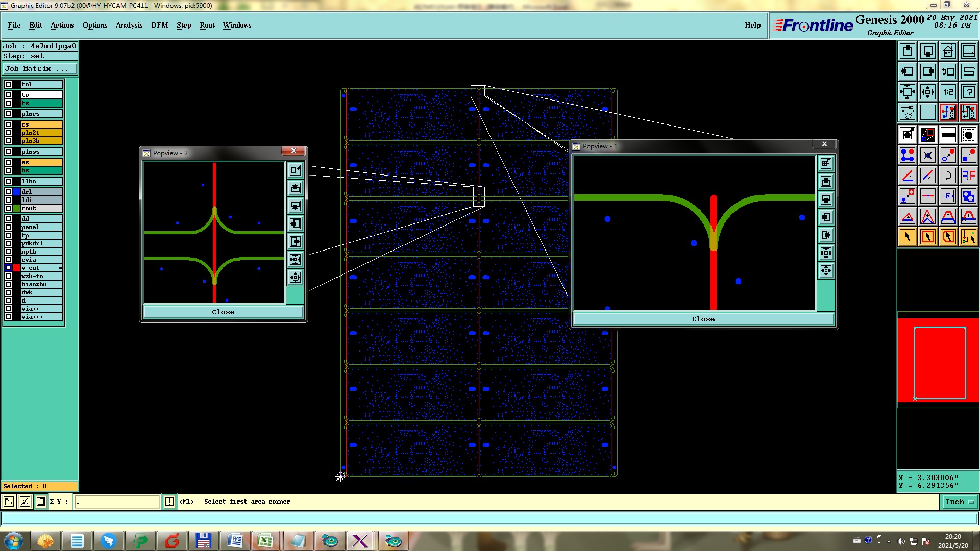Viewport: 980px width, 551px height.
Task: Select the rectangle area selection arrow
Action: [927, 237]
